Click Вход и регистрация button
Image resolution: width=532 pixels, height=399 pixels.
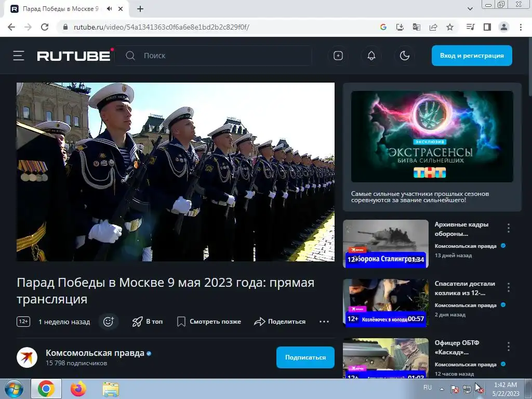pyautogui.click(x=472, y=56)
